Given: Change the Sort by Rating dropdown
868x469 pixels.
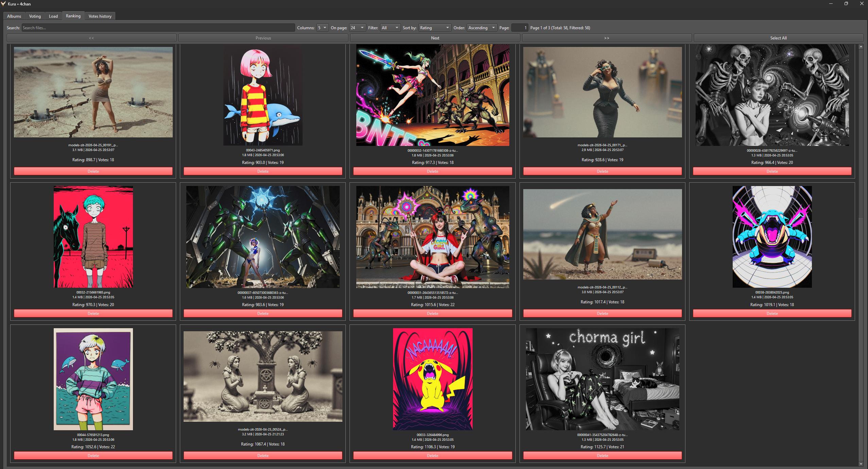Looking at the screenshot, I should (x=435, y=28).
